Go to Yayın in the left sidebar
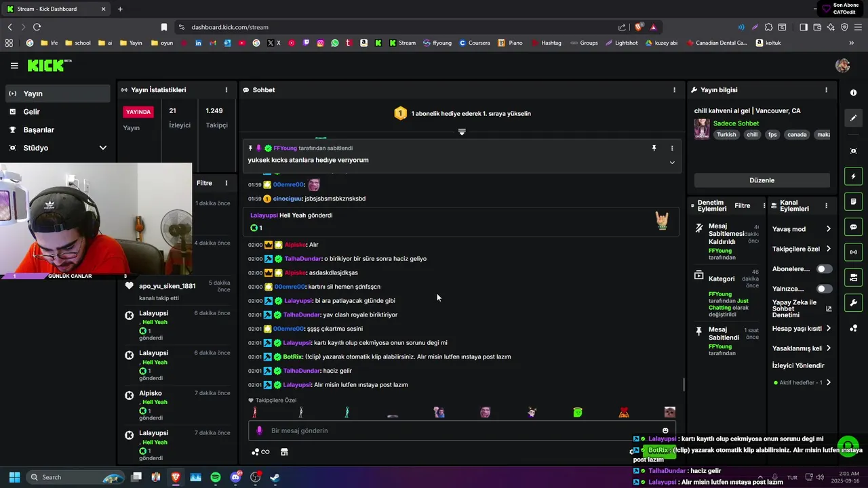 pyautogui.click(x=57, y=94)
